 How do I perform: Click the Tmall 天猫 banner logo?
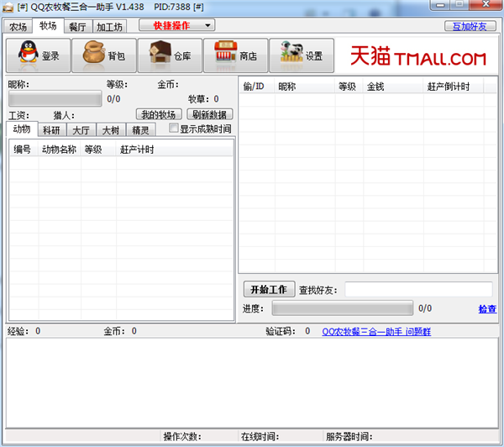pyautogui.click(x=417, y=57)
